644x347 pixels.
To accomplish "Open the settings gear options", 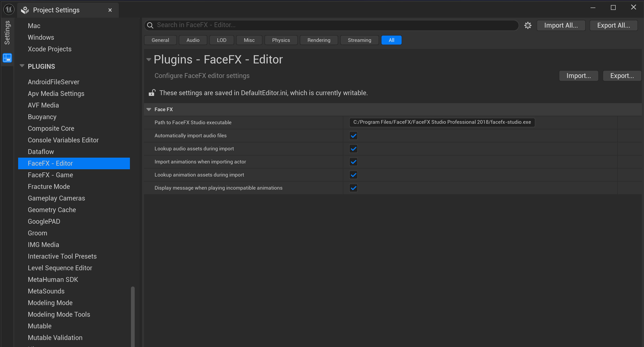I will pos(528,25).
